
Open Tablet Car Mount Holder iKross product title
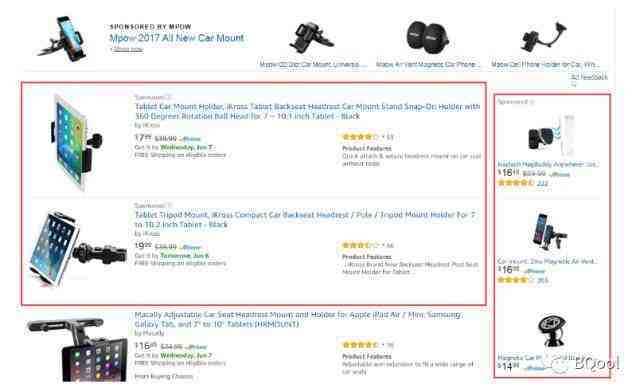click(307, 111)
